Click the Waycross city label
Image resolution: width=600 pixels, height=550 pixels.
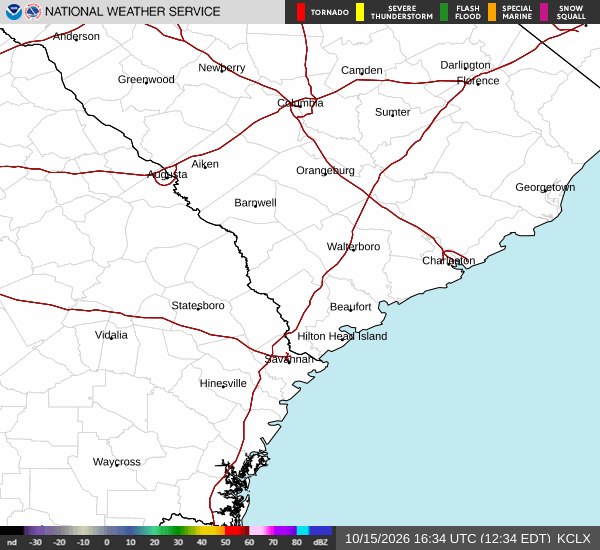pos(116,462)
